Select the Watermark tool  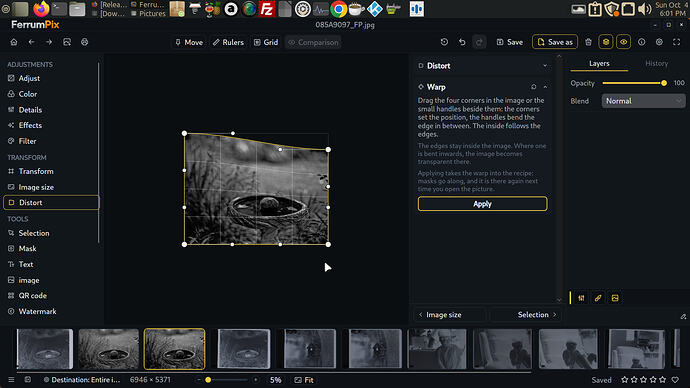point(51,311)
